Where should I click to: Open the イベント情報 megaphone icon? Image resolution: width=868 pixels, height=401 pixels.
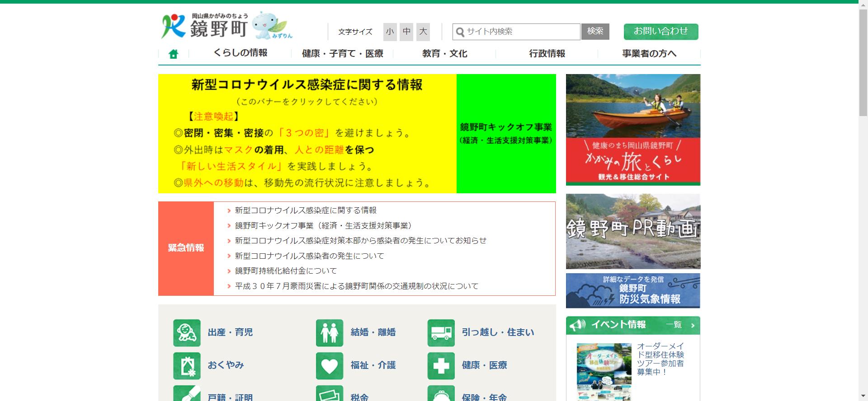[577, 325]
